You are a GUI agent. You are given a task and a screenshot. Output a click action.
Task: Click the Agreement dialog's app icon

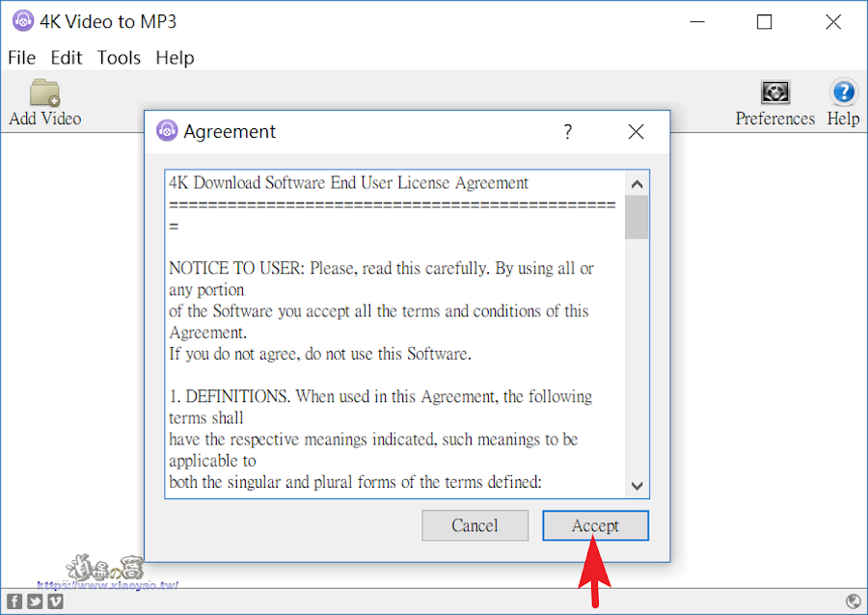point(167,131)
